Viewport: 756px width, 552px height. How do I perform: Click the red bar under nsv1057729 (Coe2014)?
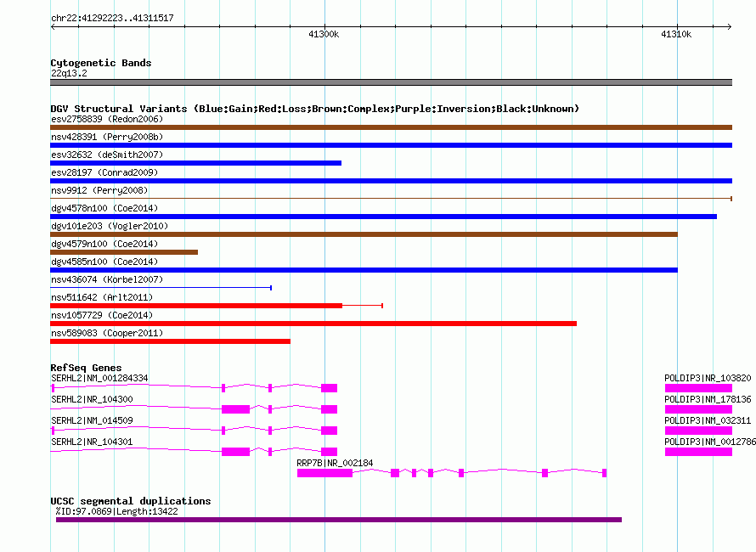(313, 324)
